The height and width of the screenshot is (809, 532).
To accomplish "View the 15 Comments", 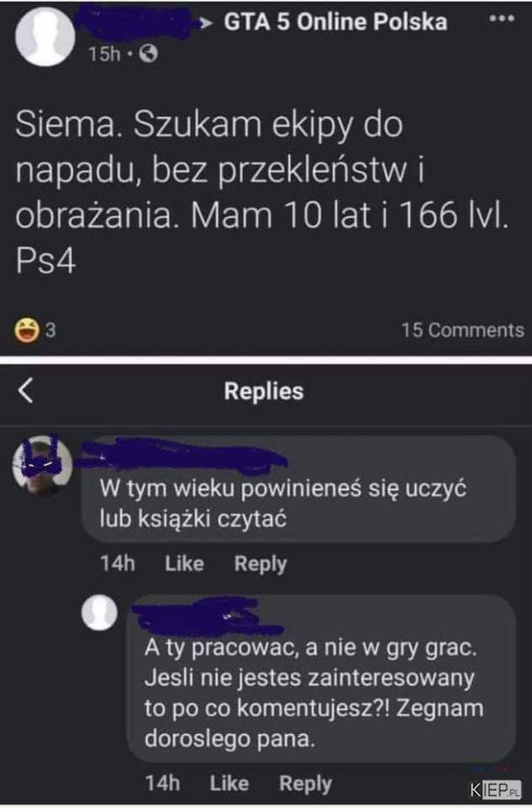I will coord(462,330).
